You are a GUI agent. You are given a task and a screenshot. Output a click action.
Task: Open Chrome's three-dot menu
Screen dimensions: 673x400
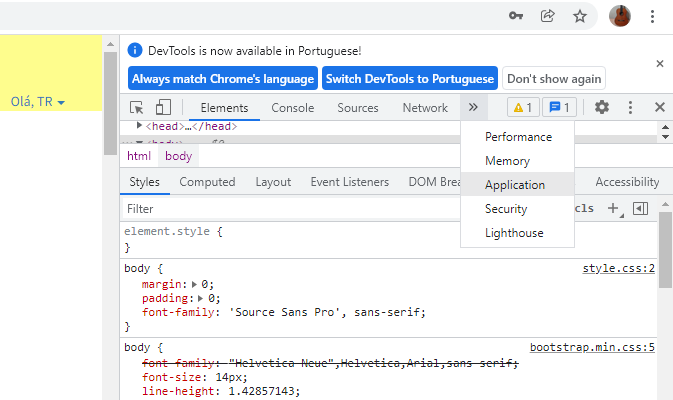click(x=652, y=16)
